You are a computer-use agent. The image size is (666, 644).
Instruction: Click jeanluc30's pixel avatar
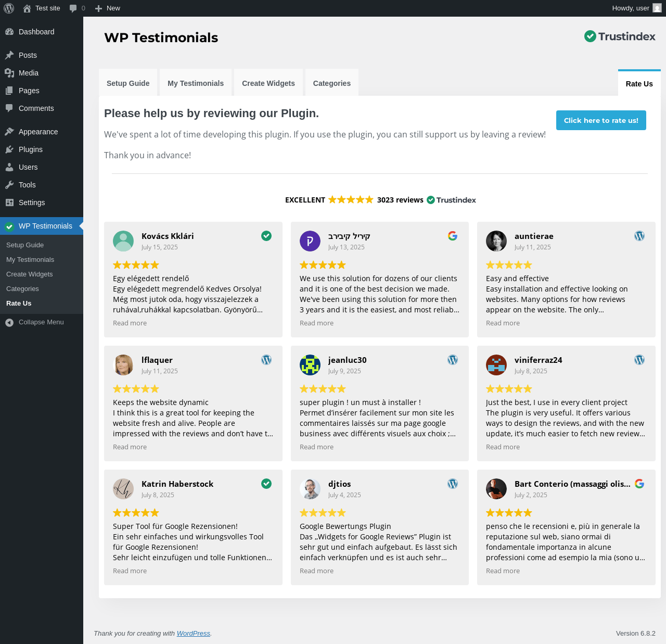(x=310, y=365)
